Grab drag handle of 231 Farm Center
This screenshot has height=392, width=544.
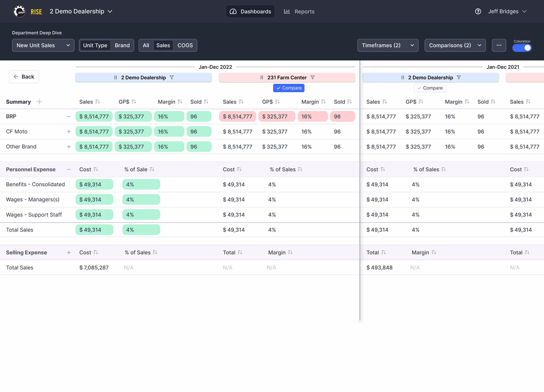pyautogui.click(x=262, y=78)
